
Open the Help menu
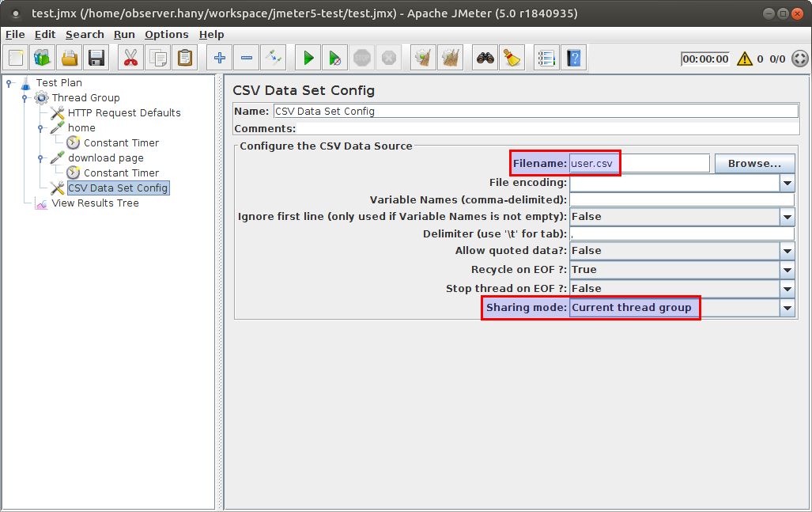(x=211, y=35)
